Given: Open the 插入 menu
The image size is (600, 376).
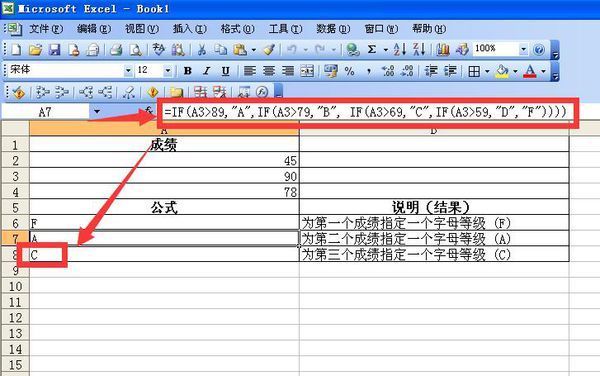Looking at the screenshot, I should click(189, 29).
